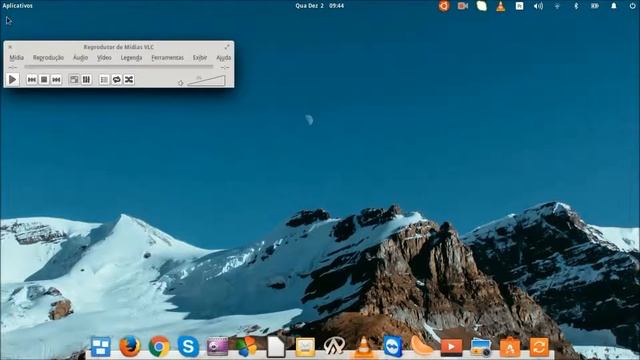640x360 pixels.
Task: Launch Google Chrome from the dock
Action: [159, 347]
